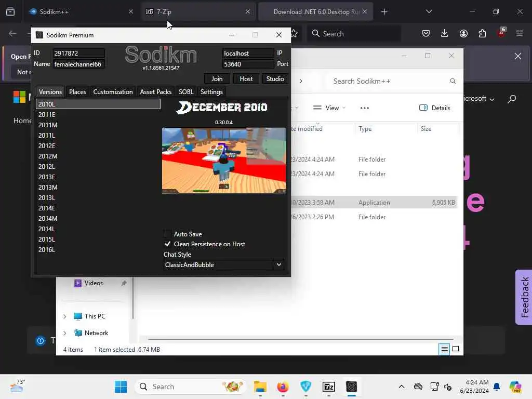Select version 2013L in the list
The height and width of the screenshot is (399, 532).
(x=98, y=197)
